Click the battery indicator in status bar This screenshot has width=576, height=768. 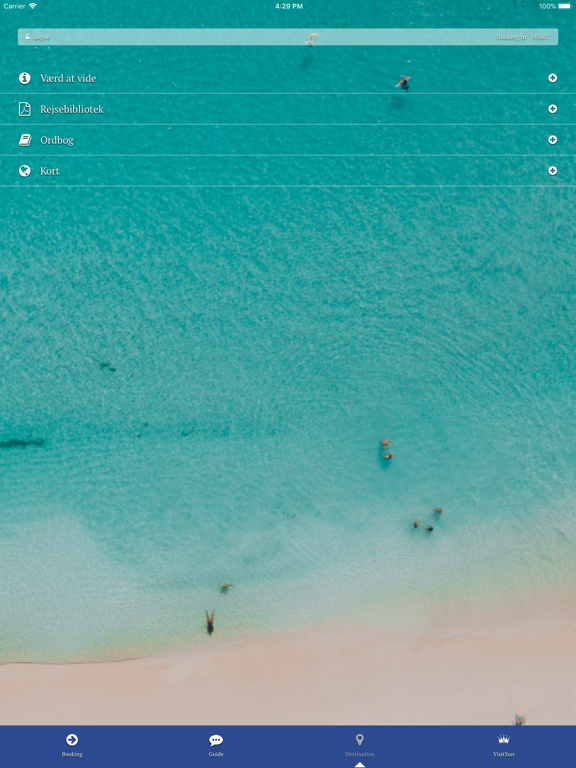[x=564, y=6]
